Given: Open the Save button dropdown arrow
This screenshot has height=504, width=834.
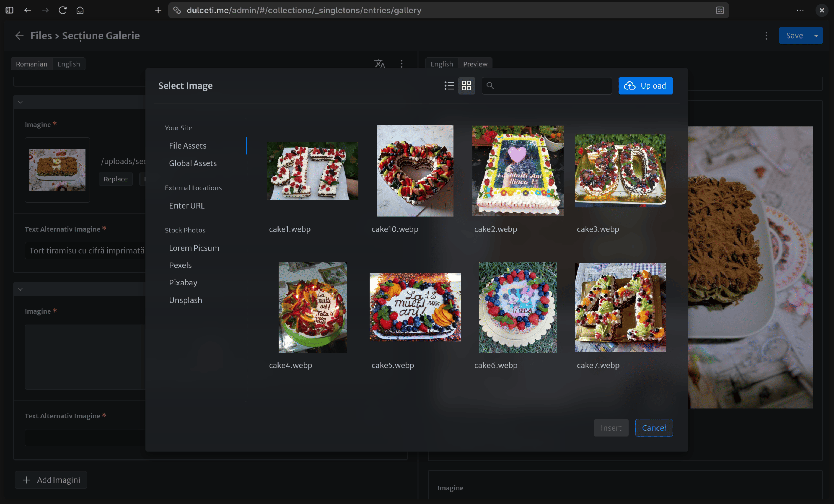Looking at the screenshot, I should click(816, 36).
